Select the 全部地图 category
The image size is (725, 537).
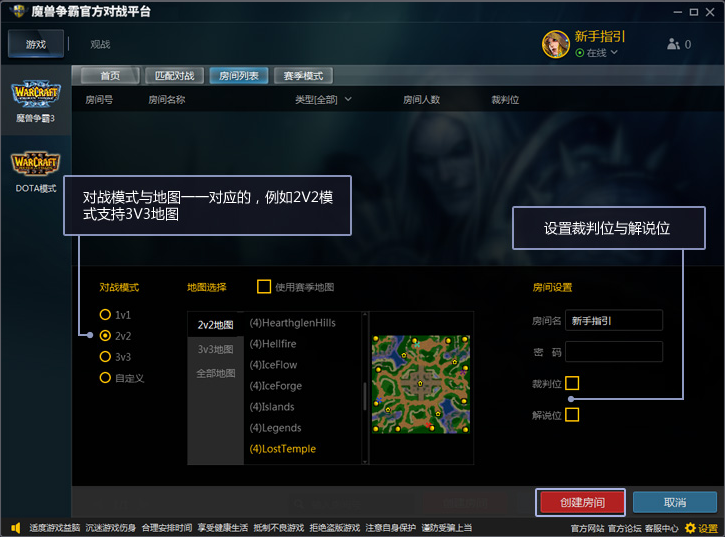[215, 373]
